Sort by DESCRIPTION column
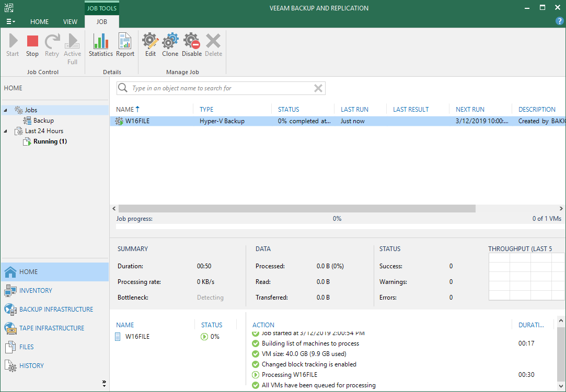The width and height of the screenshot is (566, 392). [x=537, y=109]
